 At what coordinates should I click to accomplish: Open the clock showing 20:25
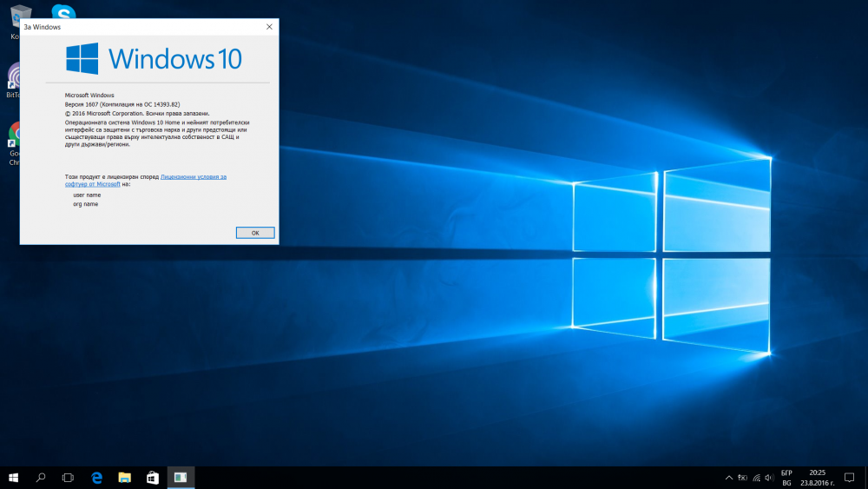coord(817,478)
